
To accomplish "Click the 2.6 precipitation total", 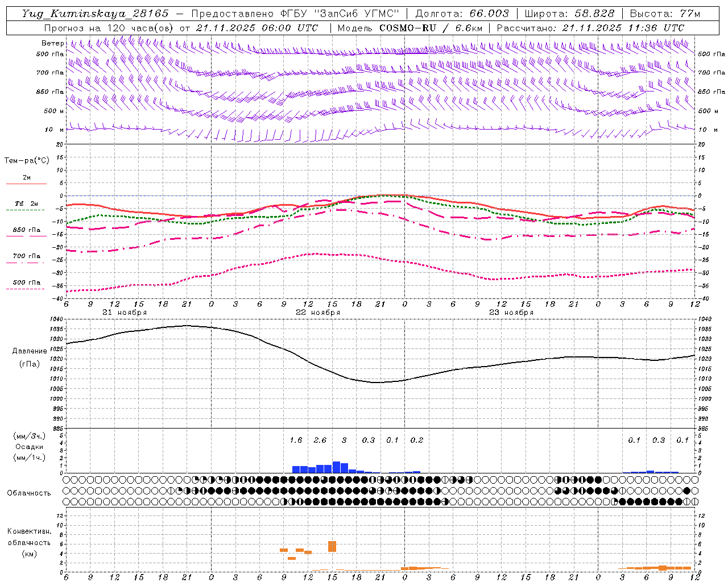I will (320, 440).
